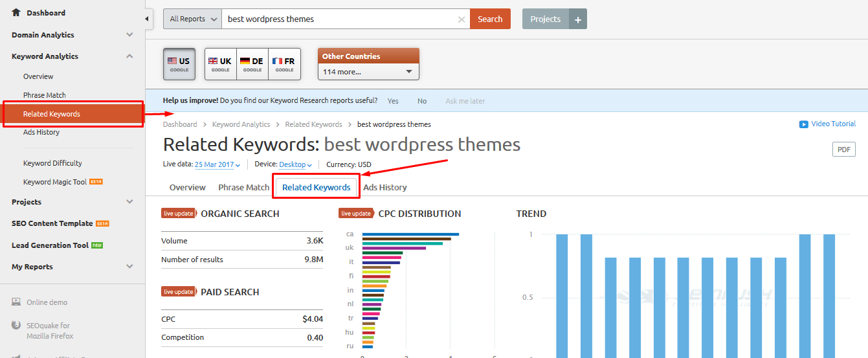This screenshot has width=868, height=358.
Task: Click the Paid Search live update badge
Action: pos(179,292)
